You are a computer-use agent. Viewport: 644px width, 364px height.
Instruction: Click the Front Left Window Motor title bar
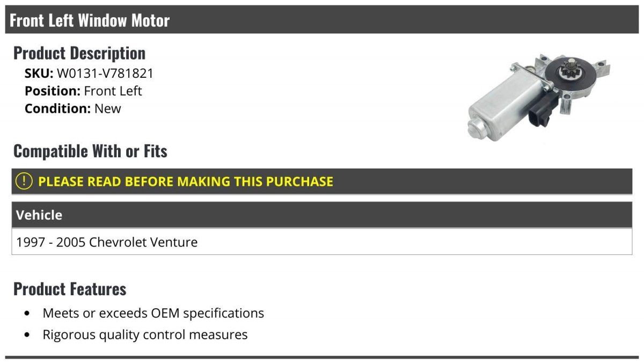click(x=322, y=20)
